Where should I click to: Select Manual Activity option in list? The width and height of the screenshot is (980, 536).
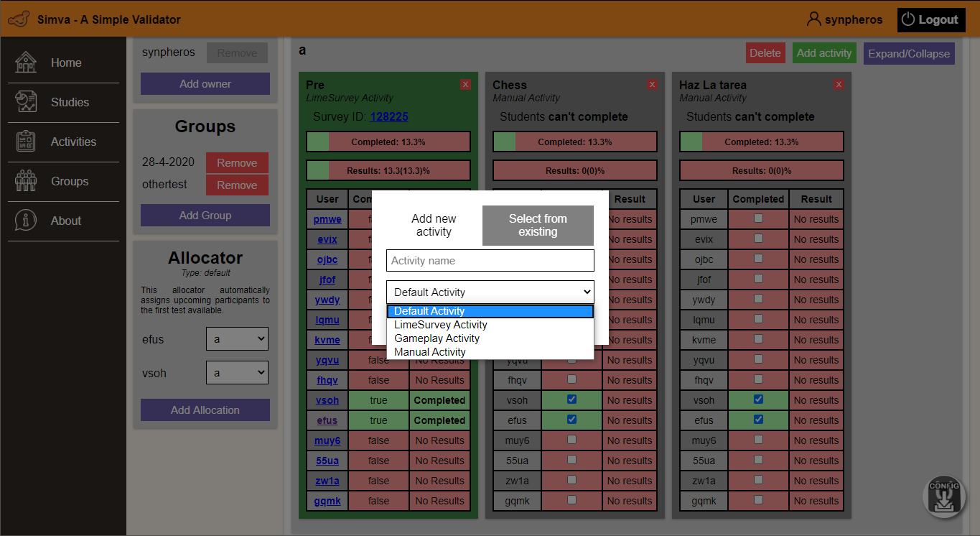(x=429, y=352)
